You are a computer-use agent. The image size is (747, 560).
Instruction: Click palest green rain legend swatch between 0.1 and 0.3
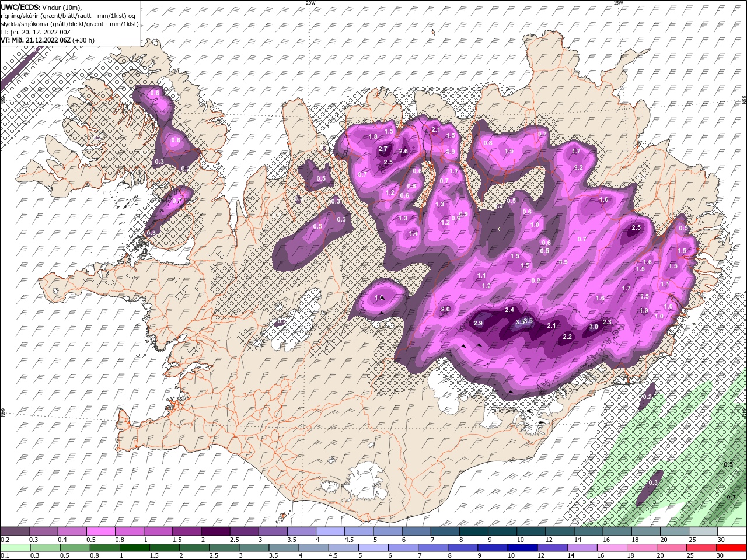coord(15,548)
